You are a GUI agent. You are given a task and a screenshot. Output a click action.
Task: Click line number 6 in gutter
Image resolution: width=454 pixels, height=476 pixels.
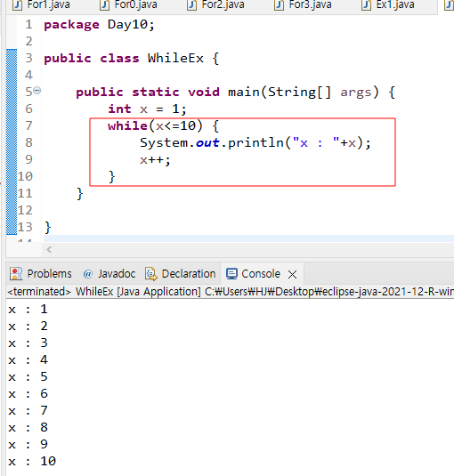(x=28, y=109)
